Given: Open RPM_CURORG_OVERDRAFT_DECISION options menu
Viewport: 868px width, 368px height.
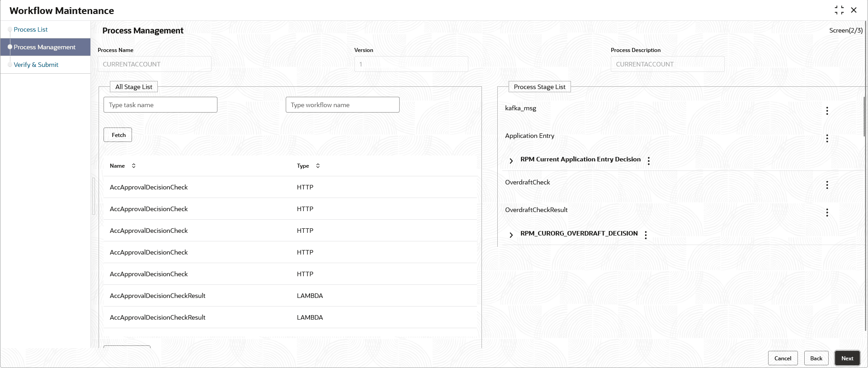Looking at the screenshot, I should pos(646,235).
